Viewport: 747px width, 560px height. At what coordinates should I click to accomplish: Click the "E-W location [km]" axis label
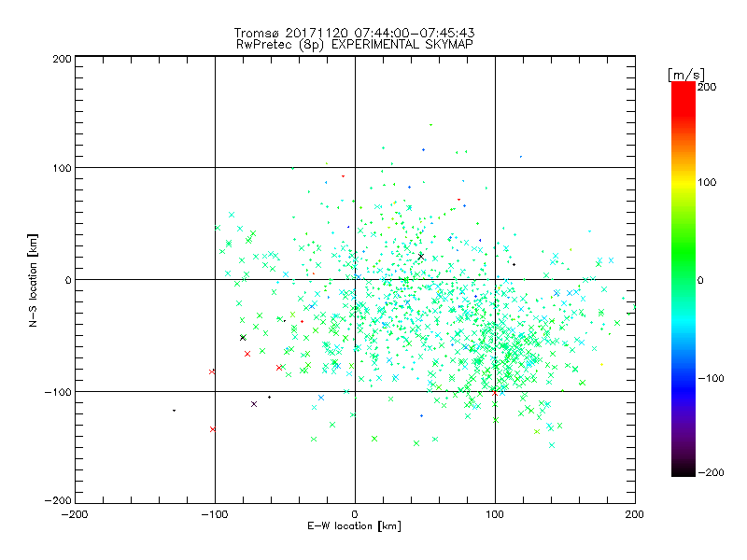click(355, 526)
